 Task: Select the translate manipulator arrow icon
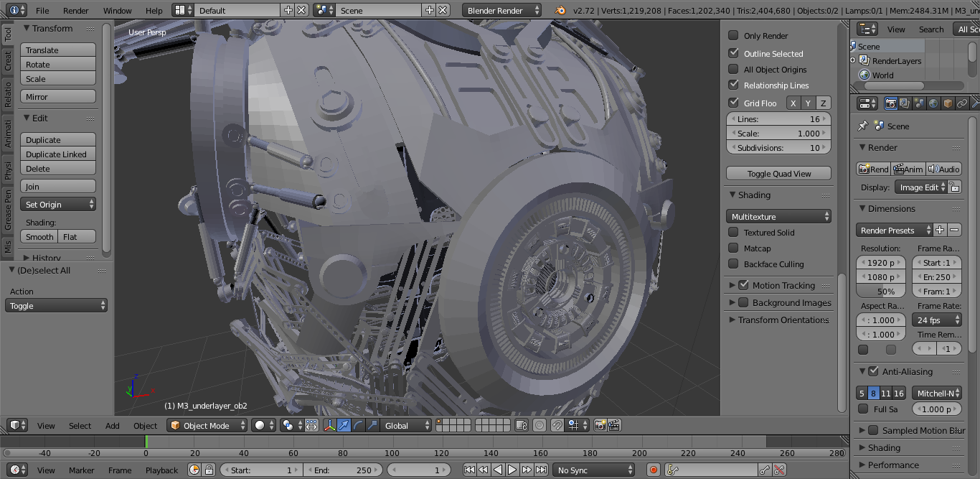point(344,425)
